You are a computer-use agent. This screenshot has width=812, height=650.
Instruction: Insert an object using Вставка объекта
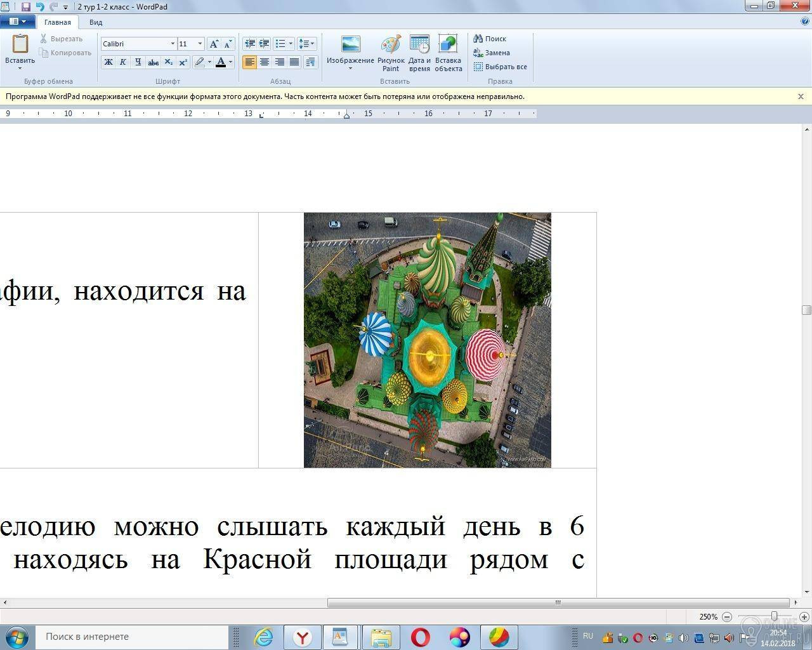[x=448, y=53]
